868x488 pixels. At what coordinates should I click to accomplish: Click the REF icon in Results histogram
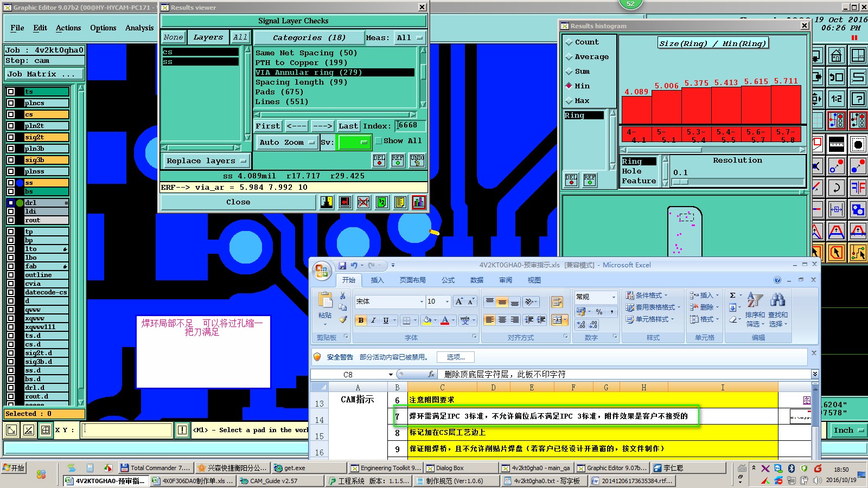[590, 180]
